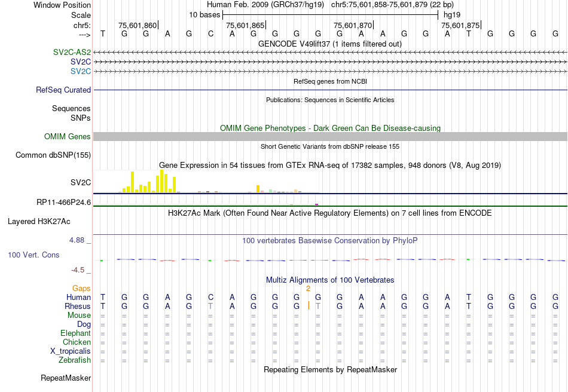Select the Chicken alignment row label
This screenshot has height=392, width=568.
click(x=77, y=342)
